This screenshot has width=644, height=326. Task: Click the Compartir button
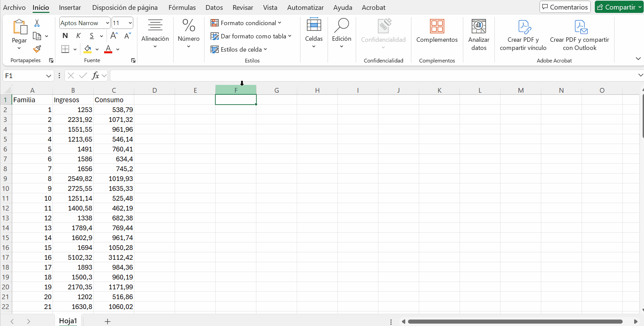coord(616,7)
